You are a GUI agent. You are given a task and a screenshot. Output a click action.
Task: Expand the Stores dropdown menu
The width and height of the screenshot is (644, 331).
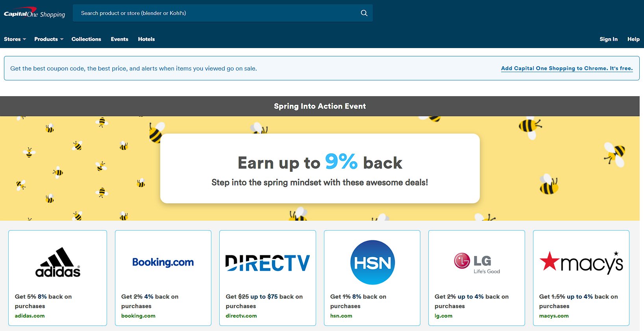15,39
